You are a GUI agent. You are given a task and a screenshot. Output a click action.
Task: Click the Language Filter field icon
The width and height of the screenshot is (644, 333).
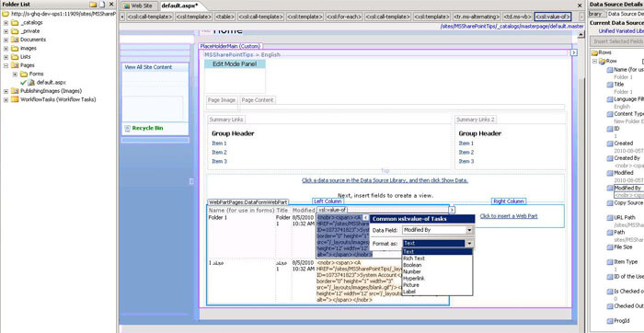click(x=610, y=99)
